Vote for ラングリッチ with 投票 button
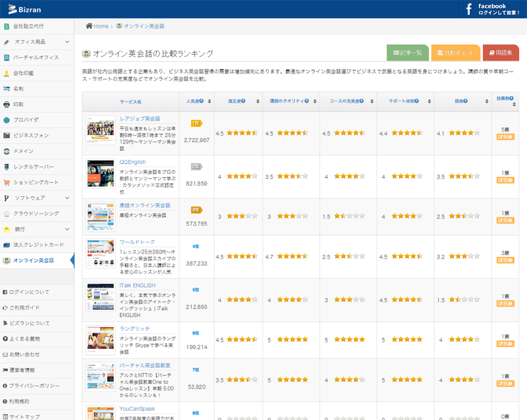The height and width of the screenshot is (420, 527). 505,344
